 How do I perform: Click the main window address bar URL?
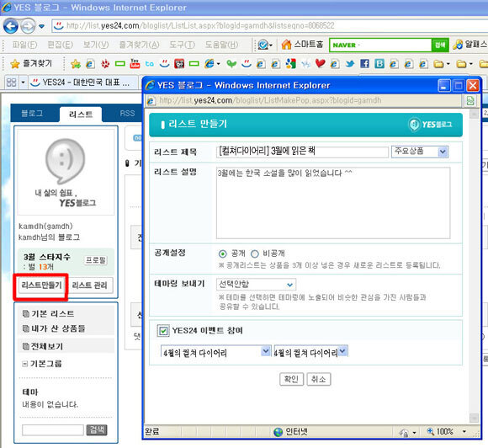coord(201,25)
